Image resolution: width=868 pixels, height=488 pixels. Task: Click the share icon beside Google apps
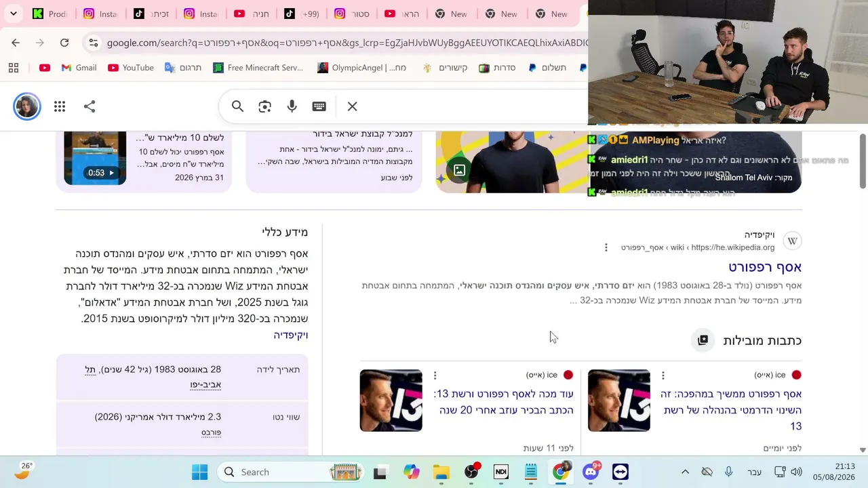click(90, 106)
